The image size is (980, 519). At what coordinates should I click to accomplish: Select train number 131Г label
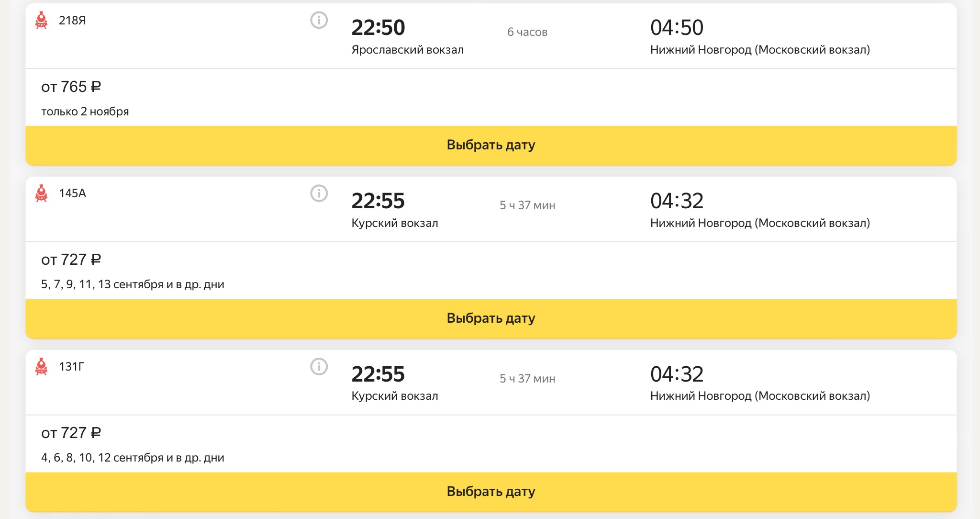(x=72, y=367)
